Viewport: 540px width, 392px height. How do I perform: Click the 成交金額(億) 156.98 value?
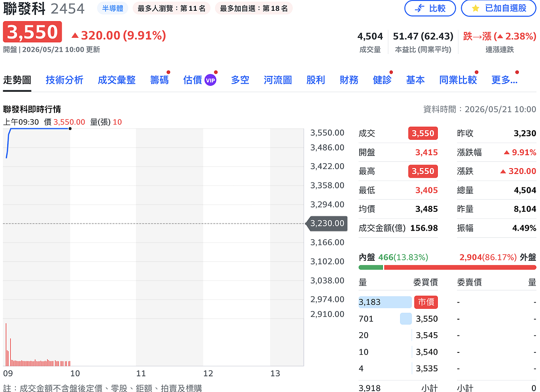(x=424, y=228)
